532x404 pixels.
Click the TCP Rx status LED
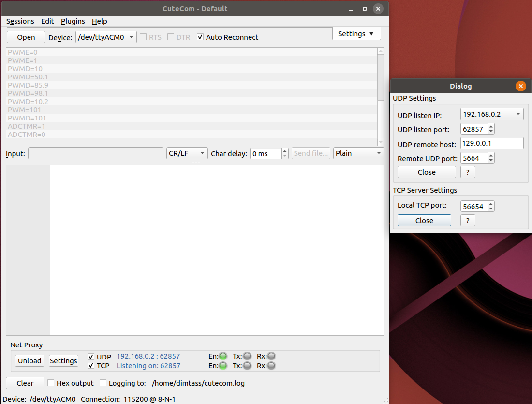(271, 366)
